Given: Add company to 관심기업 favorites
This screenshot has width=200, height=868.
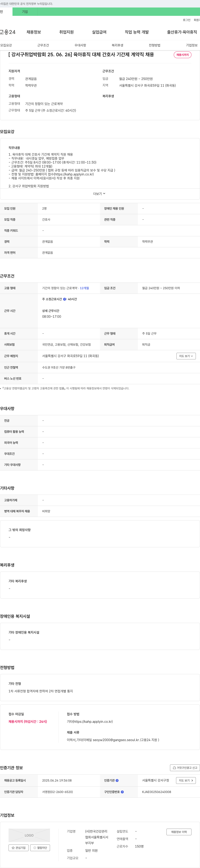Looking at the screenshot, I should click(19, 848).
